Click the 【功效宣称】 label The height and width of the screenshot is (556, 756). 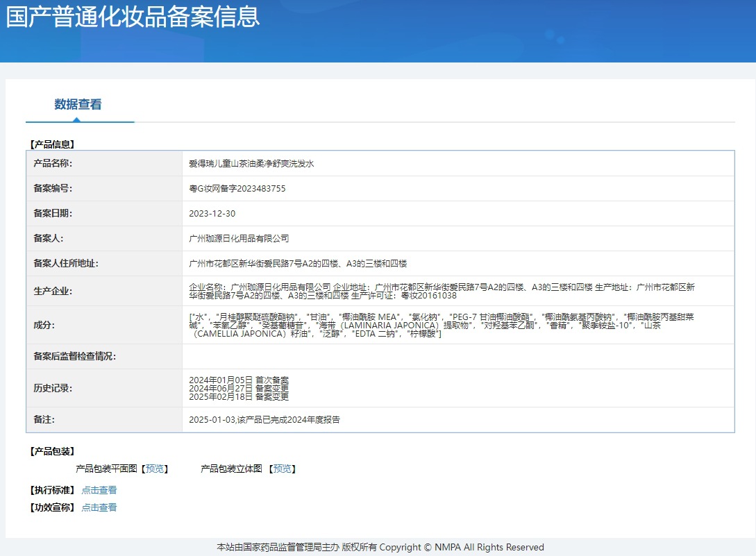coord(52,508)
